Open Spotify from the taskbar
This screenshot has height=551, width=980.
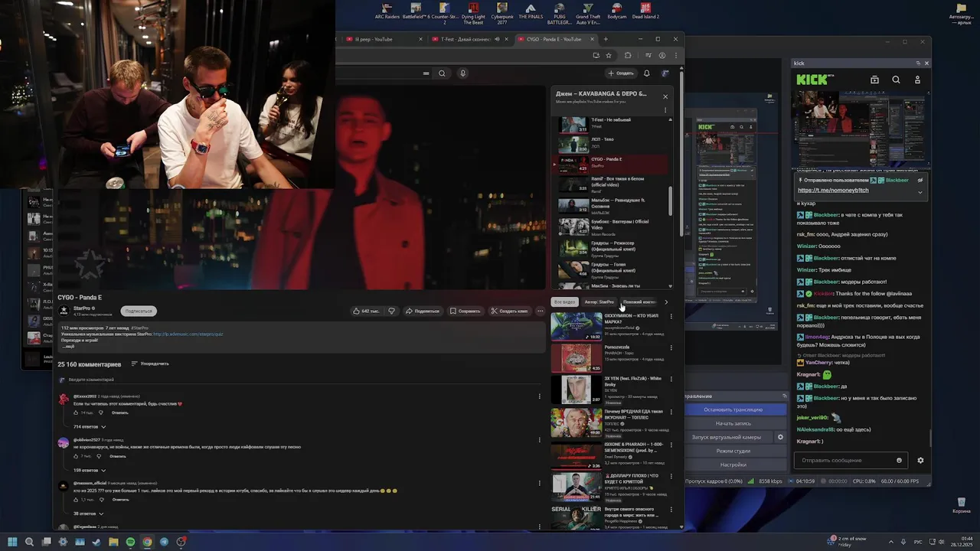[x=130, y=542]
